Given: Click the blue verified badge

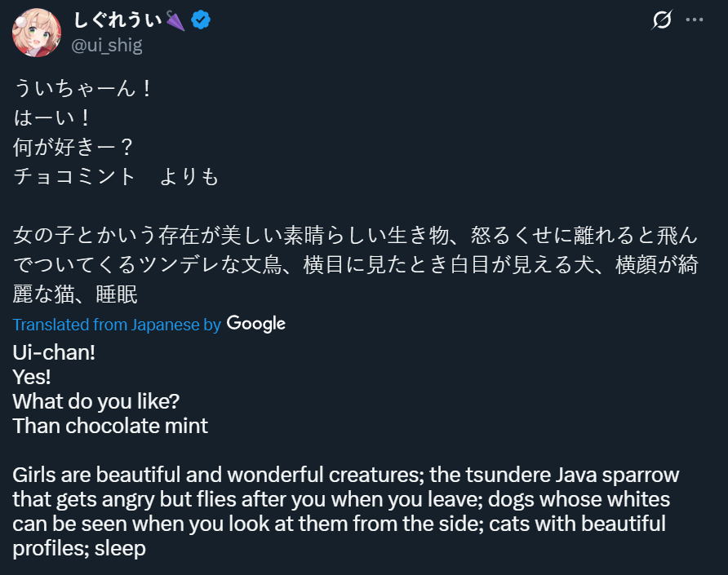Looking at the screenshot, I should pos(201,20).
